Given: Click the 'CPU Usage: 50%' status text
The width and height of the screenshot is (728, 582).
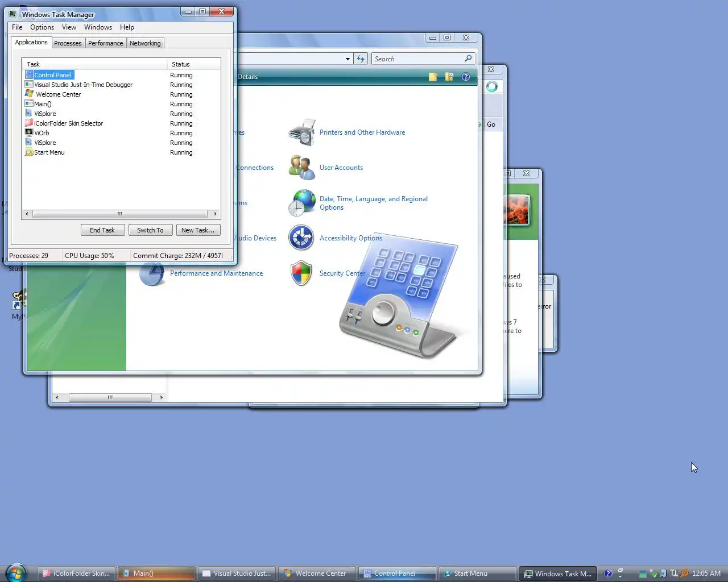Looking at the screenshot, I should click(x=89, y=256).
